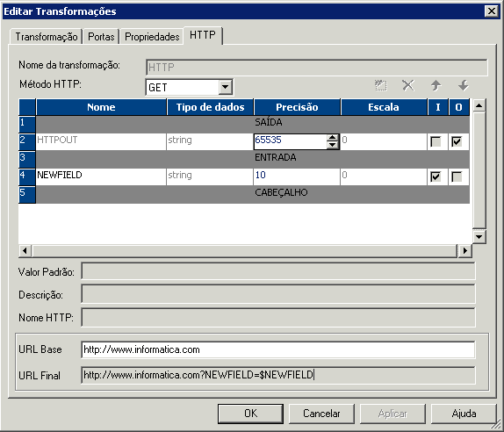Click the move port down arrow icon
Screen dimensions: 504x432
point(464,85)
